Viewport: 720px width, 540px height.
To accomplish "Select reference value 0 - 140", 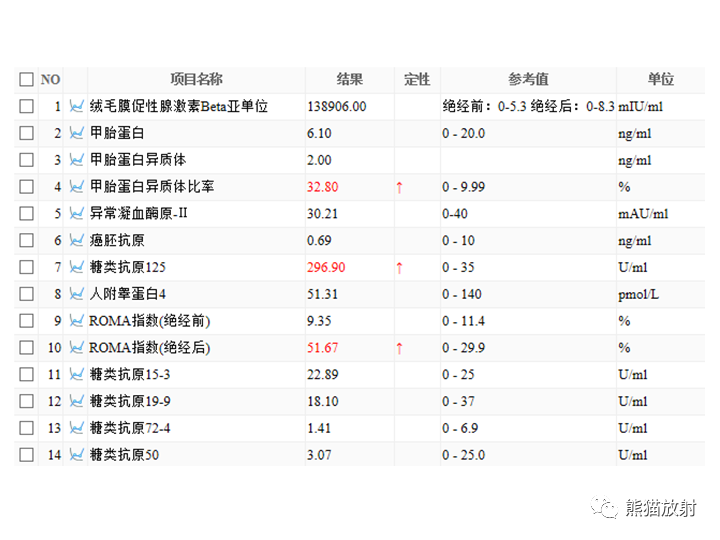I will pyautogui.click(x=462, y=294).
